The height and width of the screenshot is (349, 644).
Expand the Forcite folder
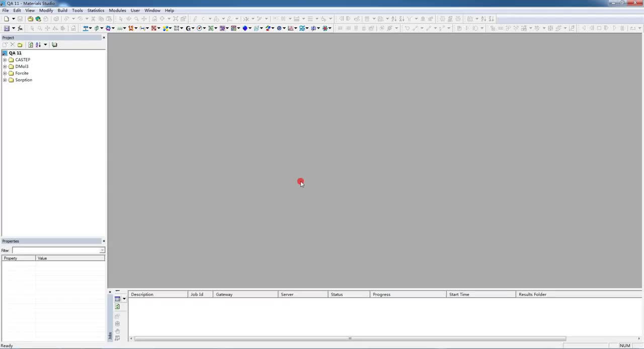click(5, 73)
